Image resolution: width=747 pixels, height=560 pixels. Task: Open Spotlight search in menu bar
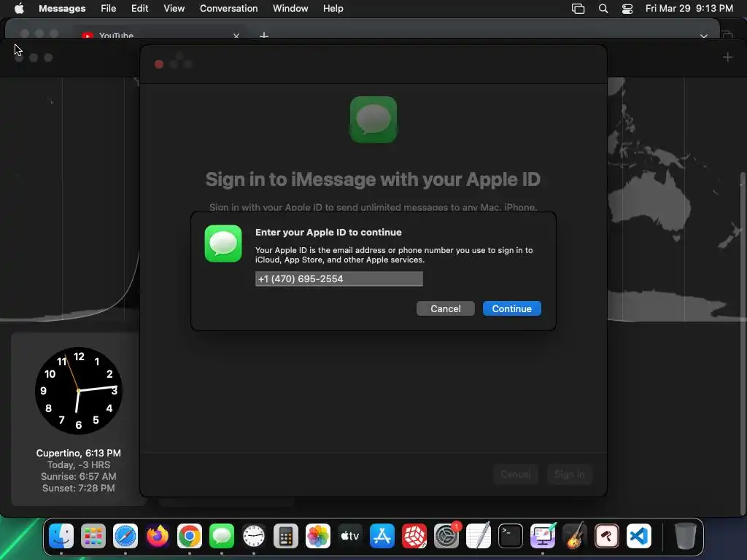(x=603, y=9)
